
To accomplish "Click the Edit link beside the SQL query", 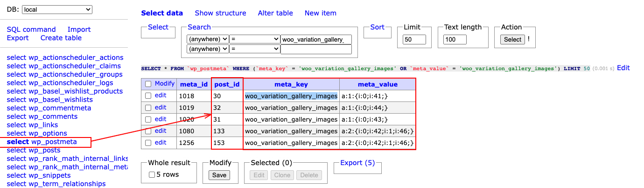I will (623, 68).
